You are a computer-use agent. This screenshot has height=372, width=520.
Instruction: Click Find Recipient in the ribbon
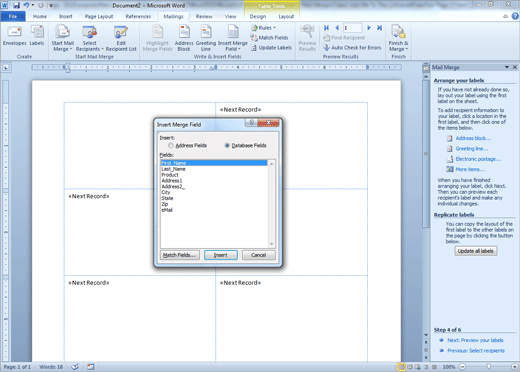[344, 38]
